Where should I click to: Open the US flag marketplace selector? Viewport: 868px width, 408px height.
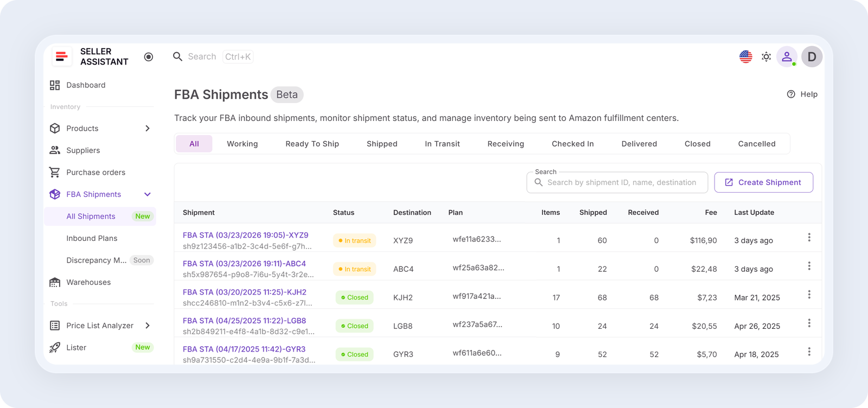click(x=746, y=56)
